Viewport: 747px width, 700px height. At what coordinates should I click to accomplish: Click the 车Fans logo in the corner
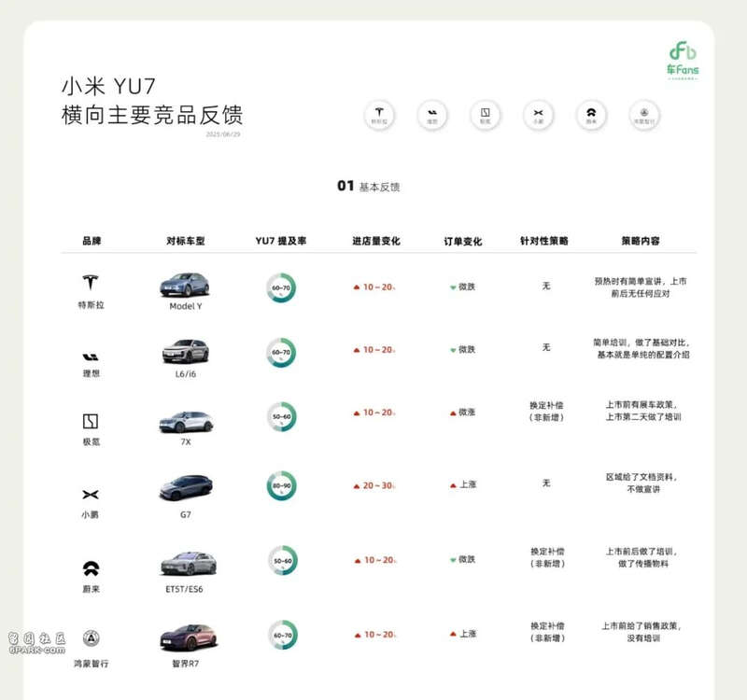[x=683, y=60]
